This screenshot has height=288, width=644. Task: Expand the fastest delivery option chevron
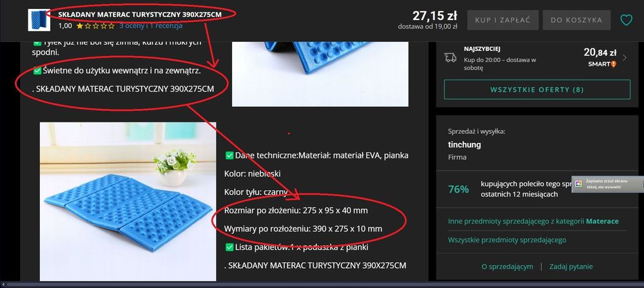625,58
